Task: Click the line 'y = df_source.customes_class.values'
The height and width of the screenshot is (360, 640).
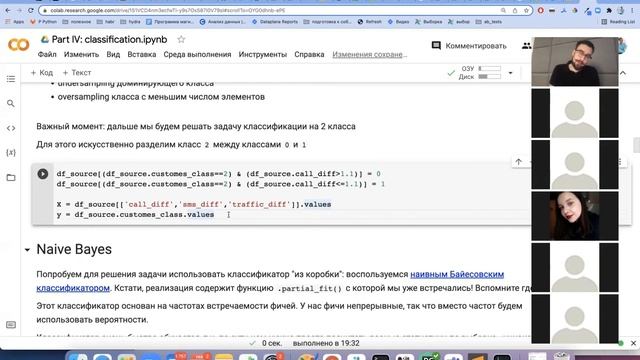Action: coord(135,215)
